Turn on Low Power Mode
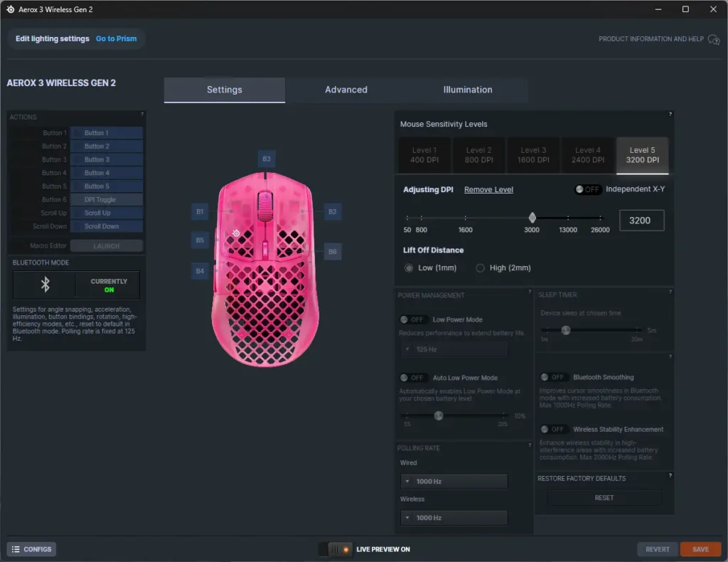Viewport: 728px width, 562px height. pyautogui.click(x=413, y=320)
